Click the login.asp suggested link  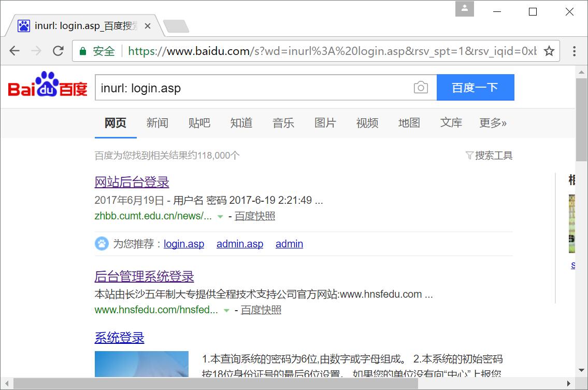coord(184,244)
